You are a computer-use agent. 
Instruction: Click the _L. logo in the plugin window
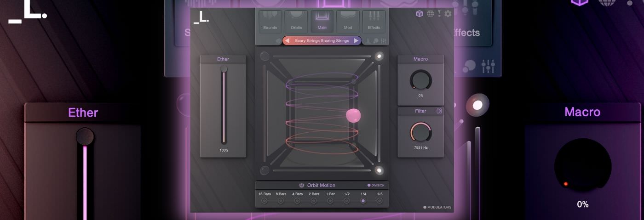[201, 17]
